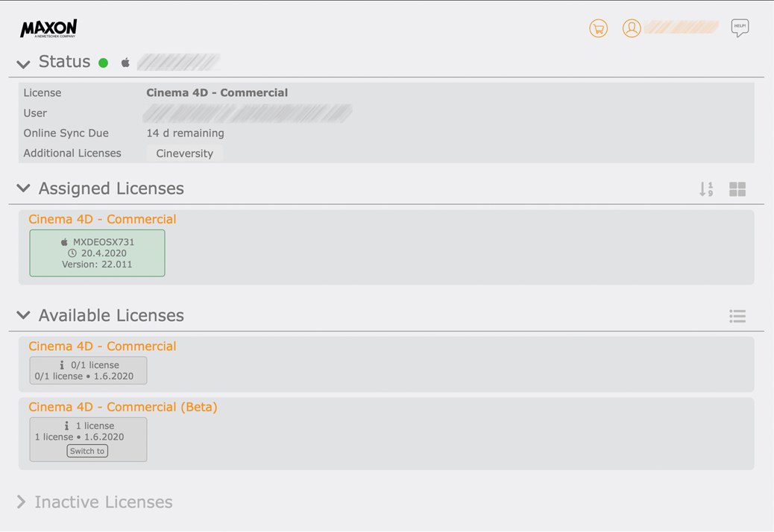The height and width of the screenshot is (532, 774).
Task: Click the Cineversity additional license tag
Action: pyautogui.click(x=184, y=153)
